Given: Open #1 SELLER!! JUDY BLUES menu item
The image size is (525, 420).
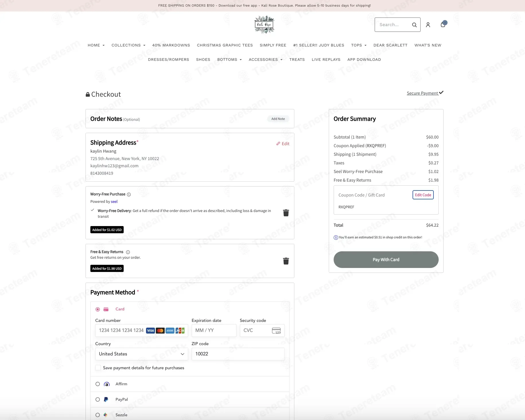Looking at the screenshot, I should 319,45.
